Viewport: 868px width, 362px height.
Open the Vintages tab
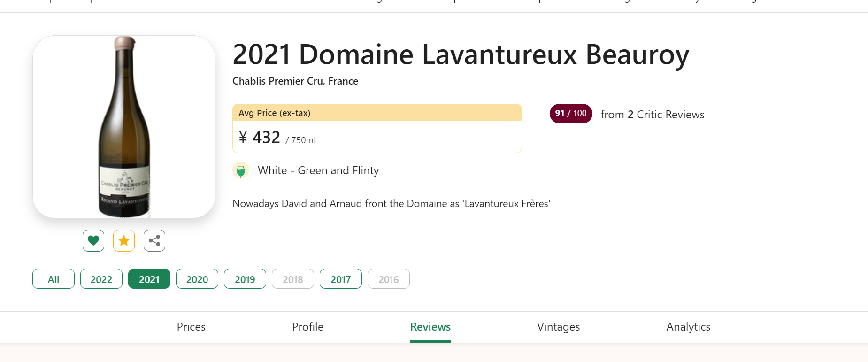point(559,327)
